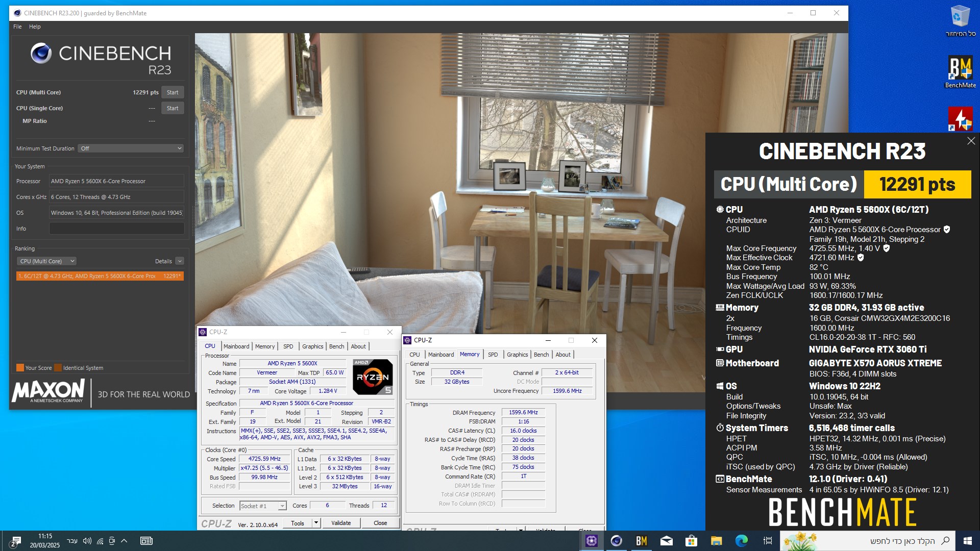Screen dimensions: 980x551
Task: Switch to Memory tab in left CPU-Z window
Action: 265,346
